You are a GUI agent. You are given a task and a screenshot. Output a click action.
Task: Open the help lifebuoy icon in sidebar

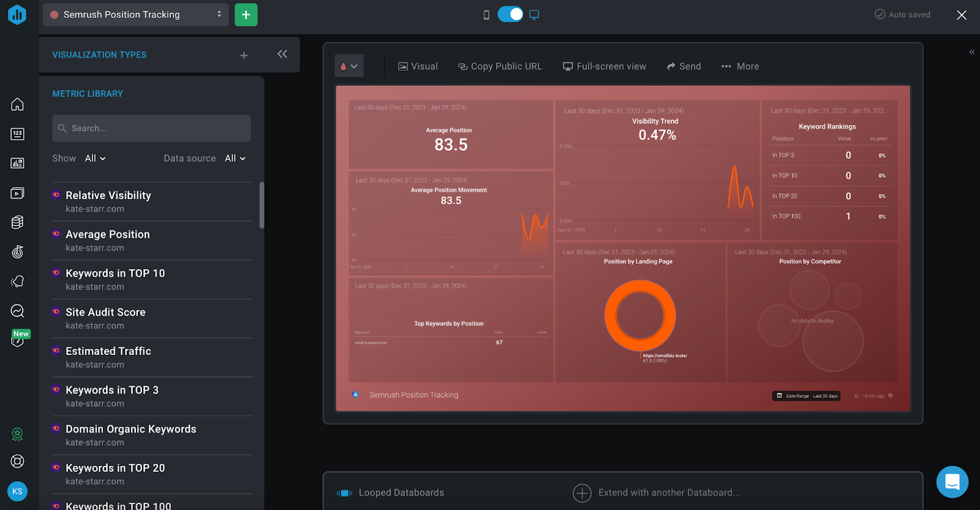[17, 462]
